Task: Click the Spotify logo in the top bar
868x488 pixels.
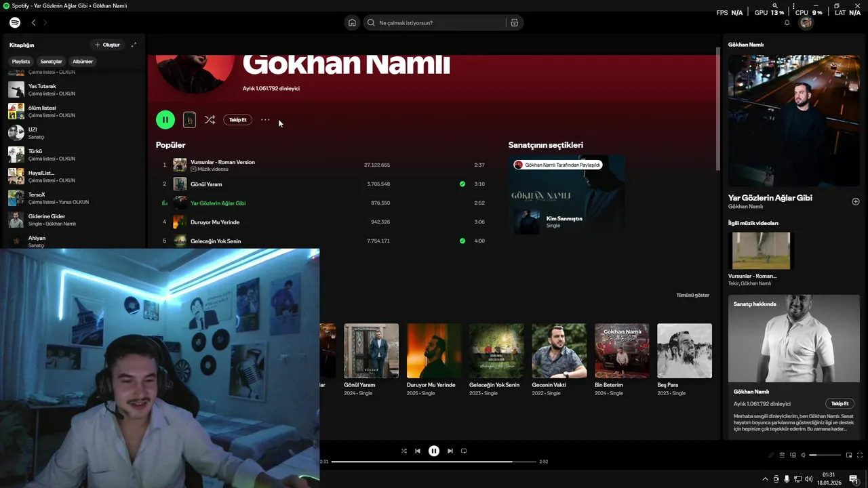Action: click(15, 22)
